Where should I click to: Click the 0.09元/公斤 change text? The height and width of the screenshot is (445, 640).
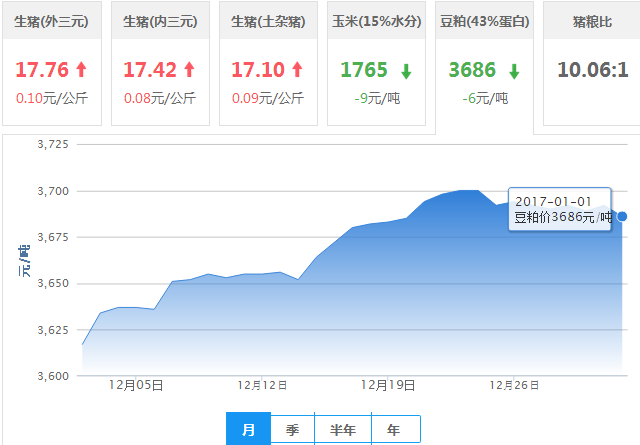(268, 98)
